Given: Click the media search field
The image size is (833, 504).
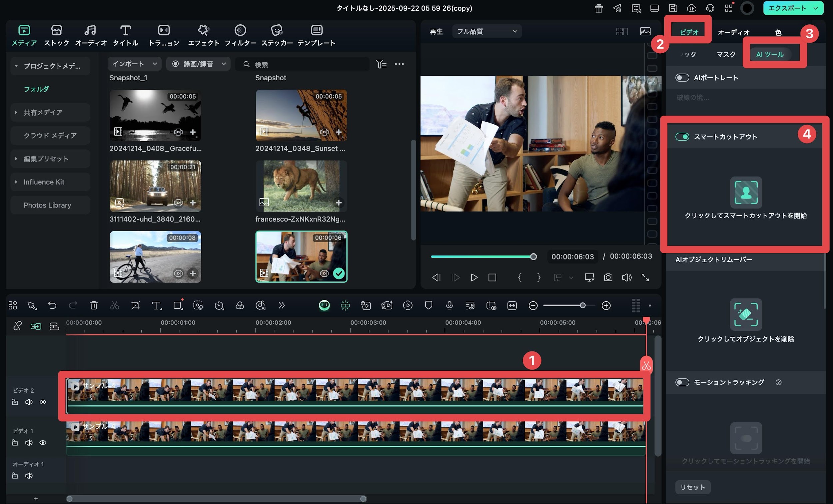Looking at the screenshot, I should [302, 64].
